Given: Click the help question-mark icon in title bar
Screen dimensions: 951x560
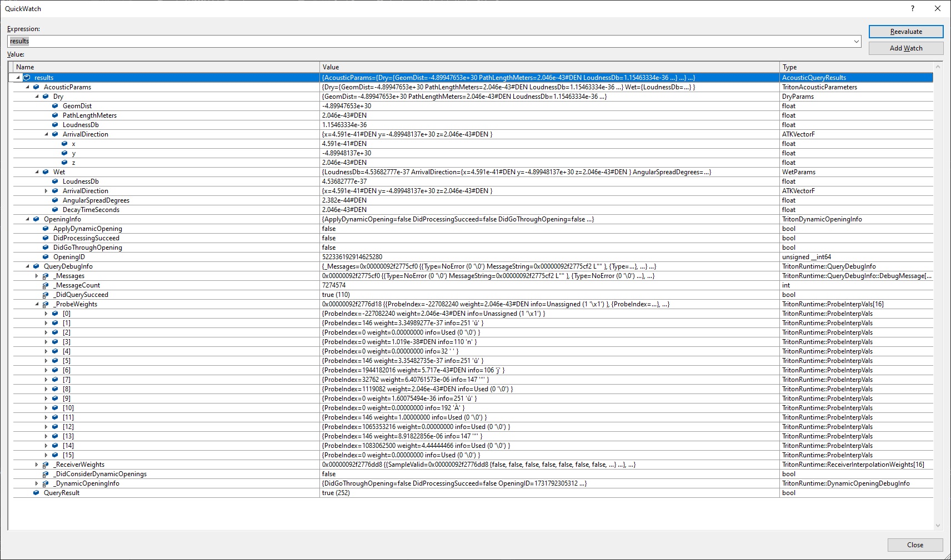Looking at the screenshot, I should click(912, 8).
